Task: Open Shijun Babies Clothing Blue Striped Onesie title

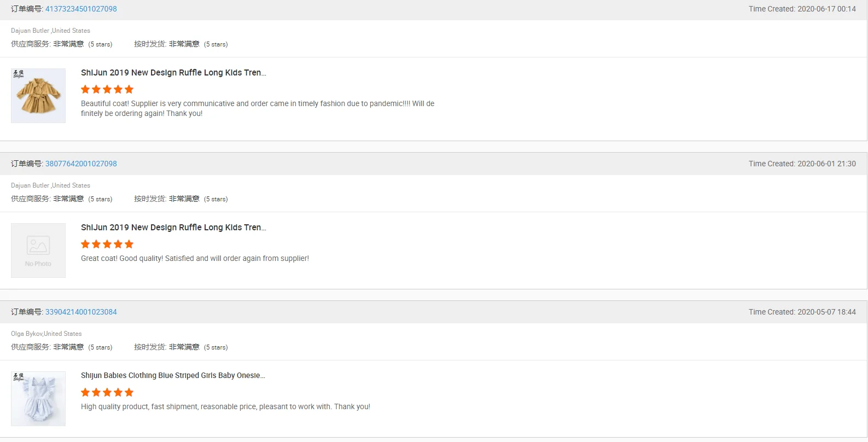Action: tap(173, 375)
